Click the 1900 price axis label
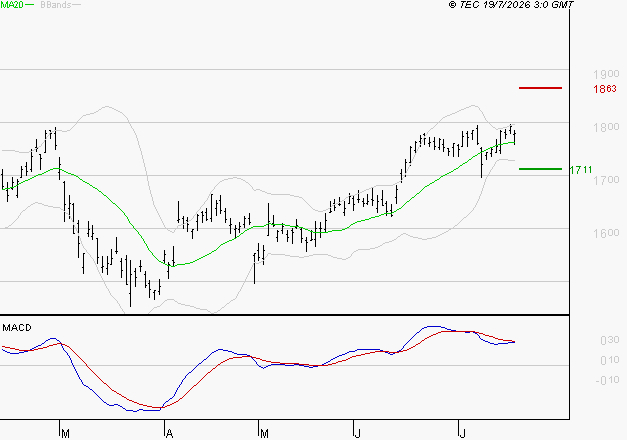627x440 pixels. click(606, 74)
